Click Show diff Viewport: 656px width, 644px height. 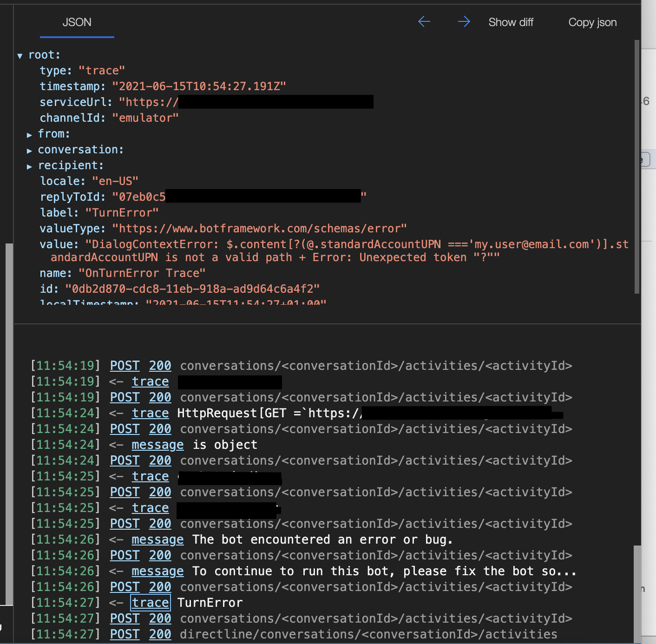point(511,22)
